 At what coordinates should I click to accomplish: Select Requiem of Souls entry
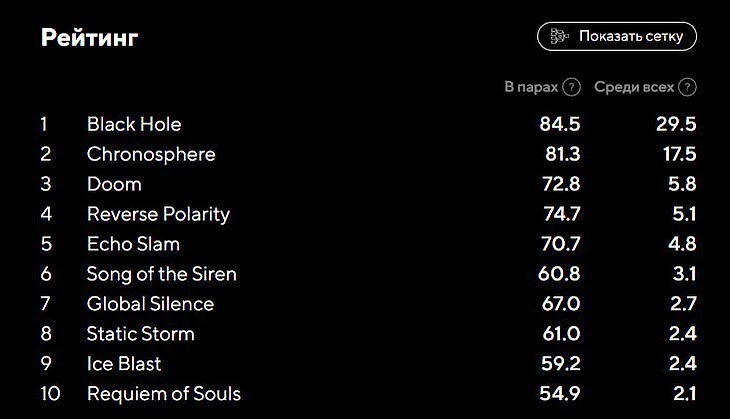pyautogui.click(x=164, y=394)
